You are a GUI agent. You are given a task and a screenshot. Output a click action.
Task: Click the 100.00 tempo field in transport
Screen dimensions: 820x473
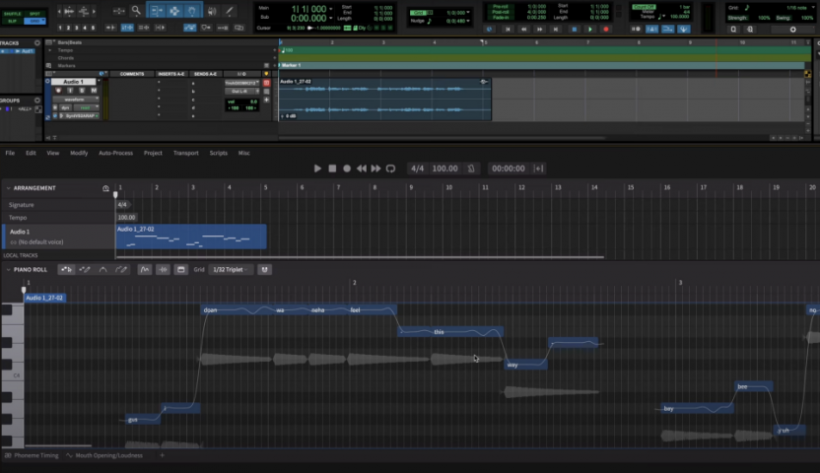pos(445,168)
